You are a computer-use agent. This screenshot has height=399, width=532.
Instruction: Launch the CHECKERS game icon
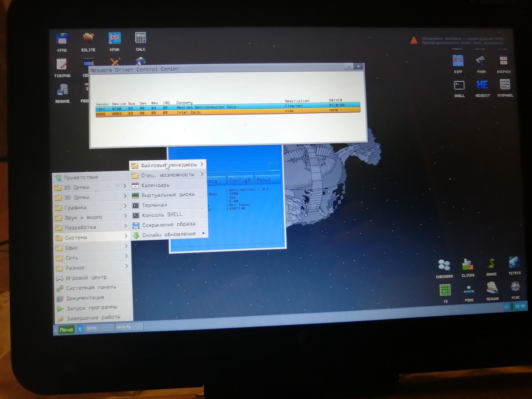(444, 266)
